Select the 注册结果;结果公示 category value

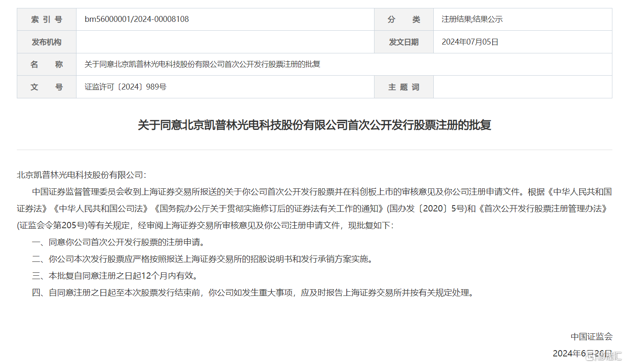pyautogui.click(x=472, y=19)
